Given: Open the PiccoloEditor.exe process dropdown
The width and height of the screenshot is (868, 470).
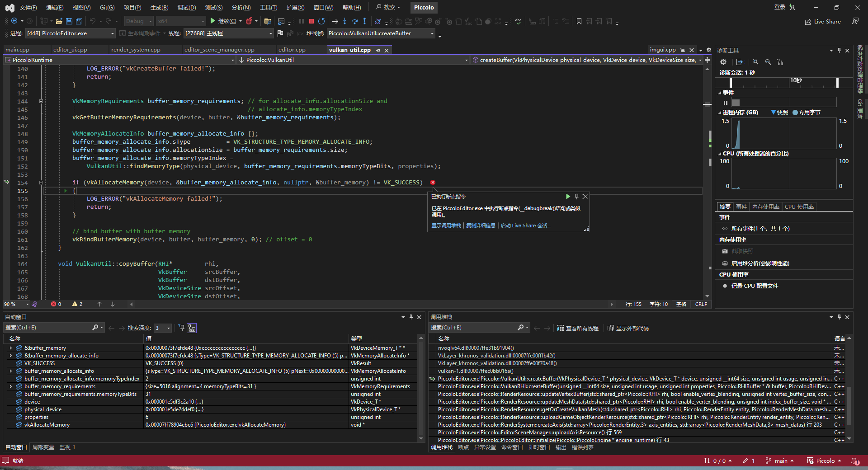Looking at the screenshot, I should (x=70, y=33).
